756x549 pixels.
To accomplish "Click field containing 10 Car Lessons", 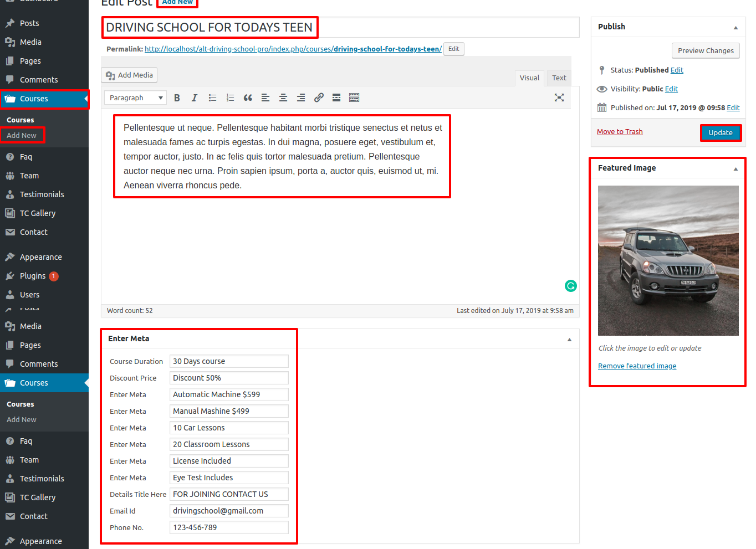I will tap(229, 428).
